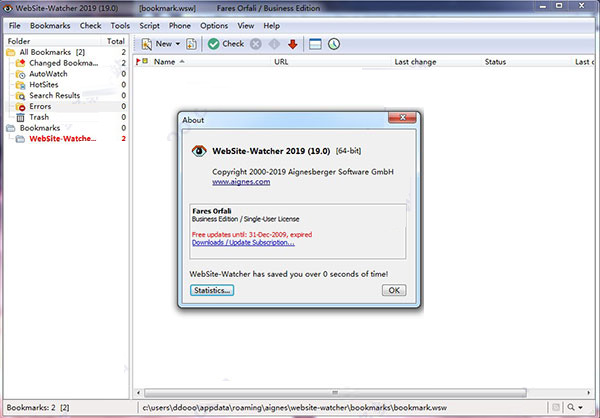Click the Statistics button in About dialog
The height and width of the screenshot is (418, 600).
[212, 290]
